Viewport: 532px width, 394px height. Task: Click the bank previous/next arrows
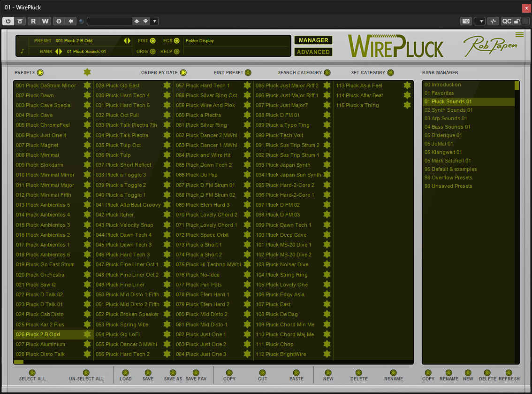tap(59, 51)
